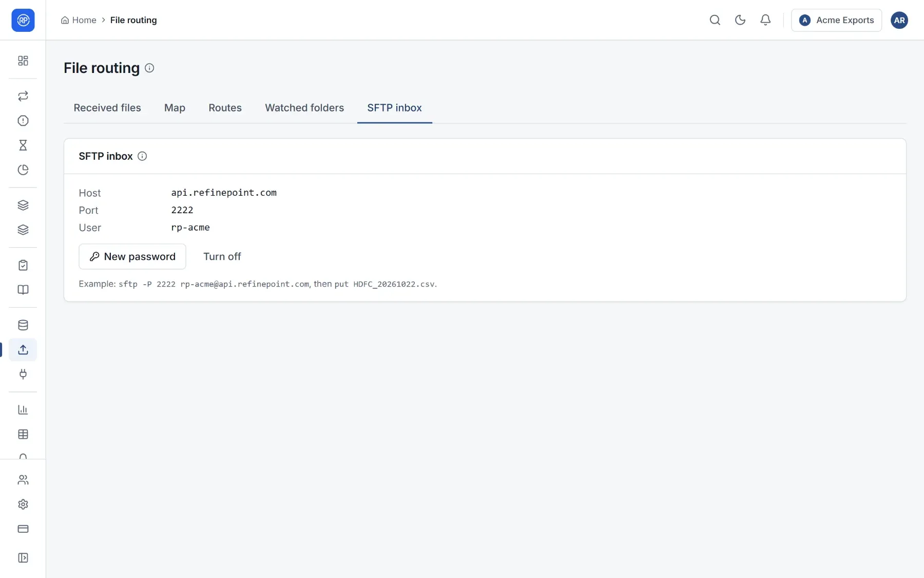Toggle dark mode moon icon

click(x=740, y=20)
